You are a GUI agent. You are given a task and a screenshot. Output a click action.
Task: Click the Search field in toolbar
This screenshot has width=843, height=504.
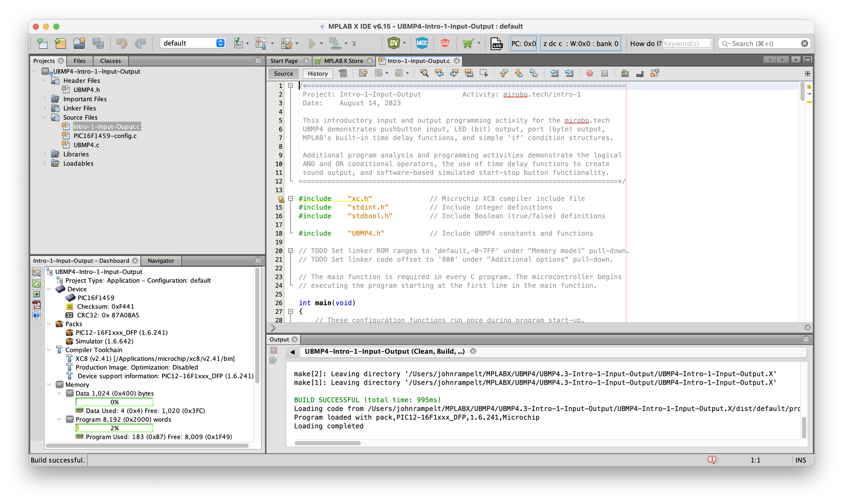tap(764, 43)
